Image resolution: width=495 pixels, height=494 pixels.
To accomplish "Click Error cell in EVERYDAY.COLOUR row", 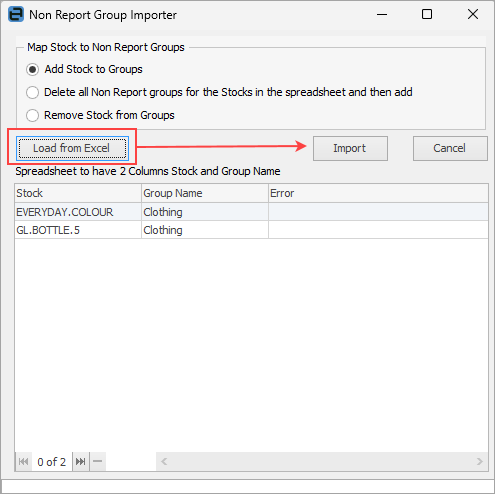I will 378,212.
